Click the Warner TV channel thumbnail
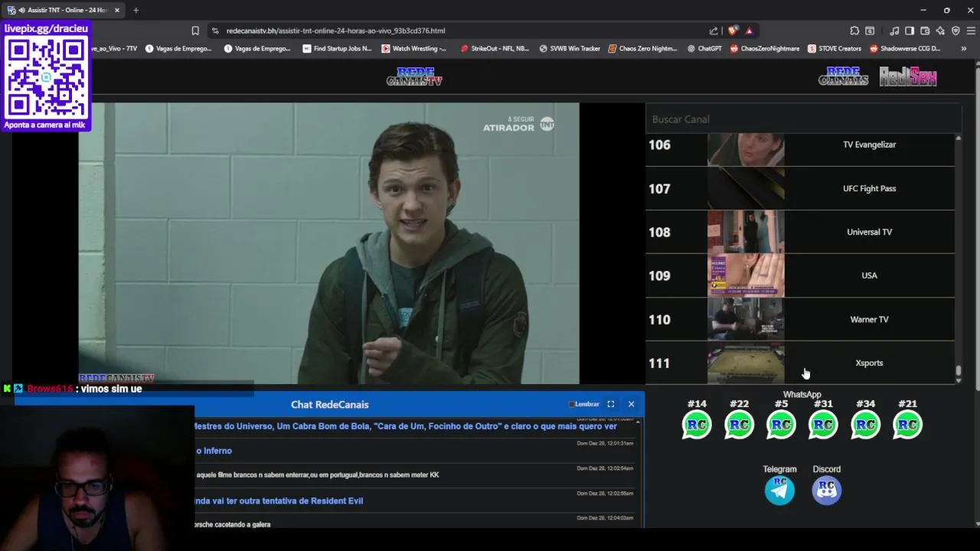 [746, 319]
